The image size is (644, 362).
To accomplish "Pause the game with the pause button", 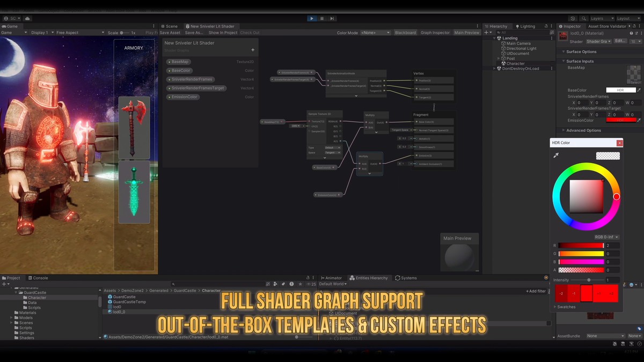I will [322, 18].
